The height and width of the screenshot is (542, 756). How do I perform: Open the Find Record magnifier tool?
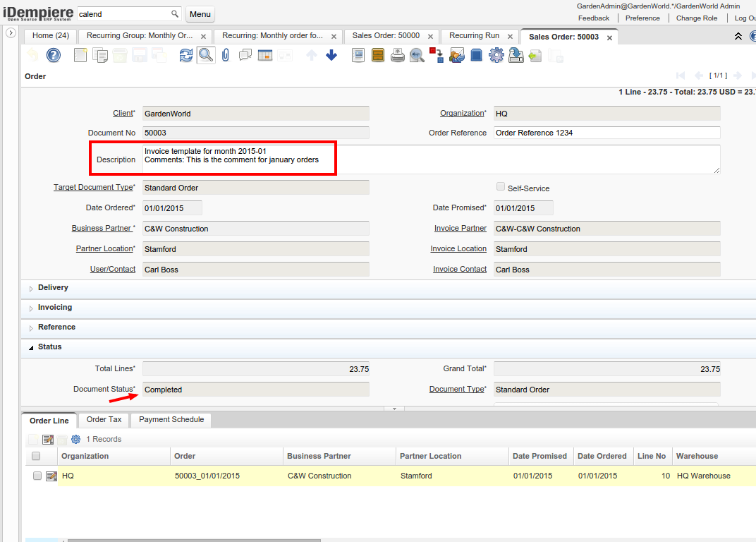click(205, 55)
